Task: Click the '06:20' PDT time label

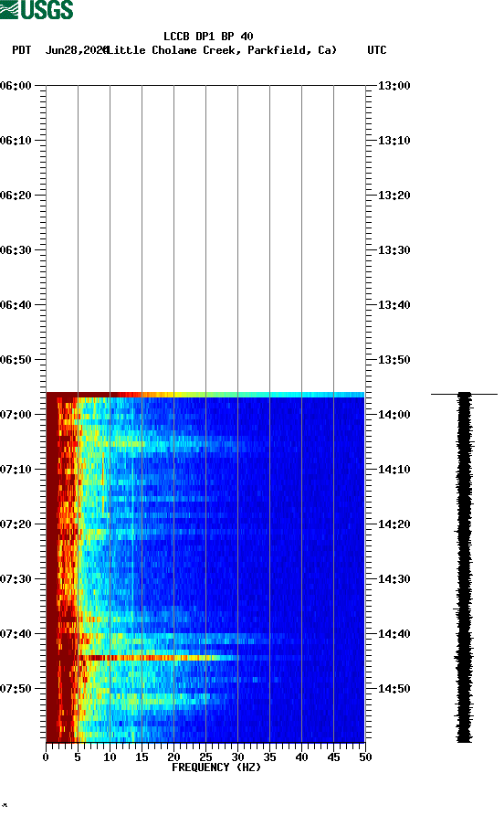Action: pyautogui.click(x=16, y=196)
